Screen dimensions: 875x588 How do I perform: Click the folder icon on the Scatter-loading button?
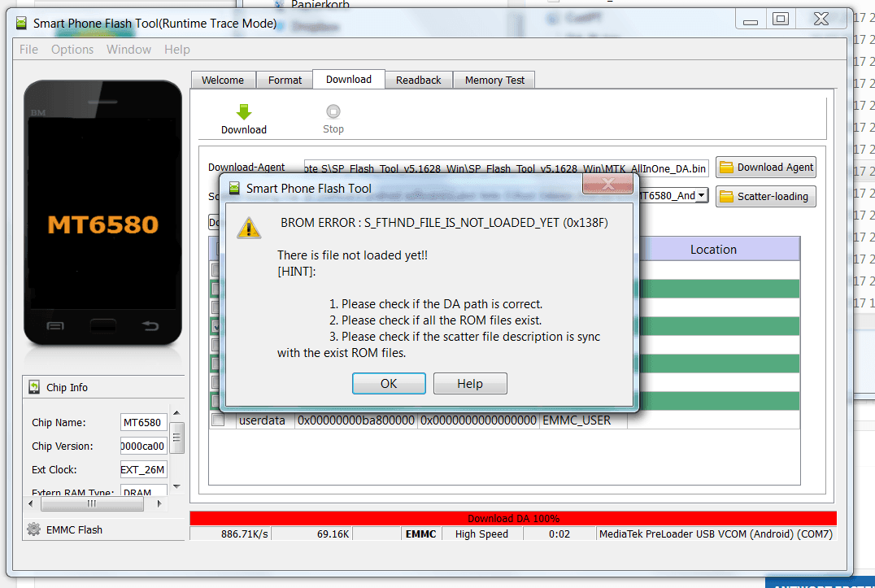pos(726,196)
